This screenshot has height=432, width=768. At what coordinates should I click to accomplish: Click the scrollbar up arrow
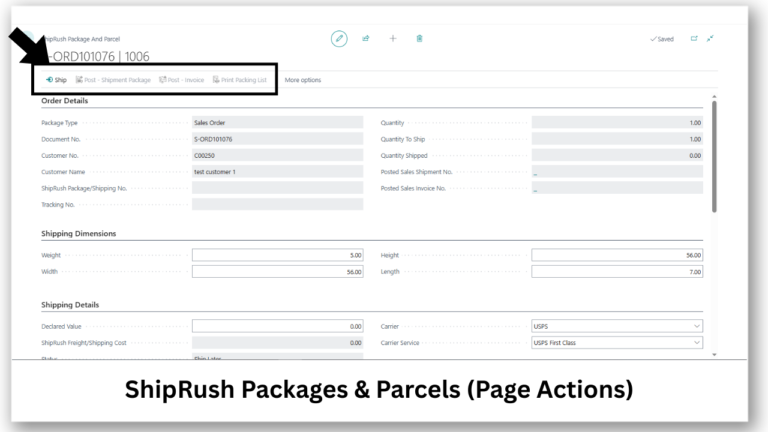point(714,97)
